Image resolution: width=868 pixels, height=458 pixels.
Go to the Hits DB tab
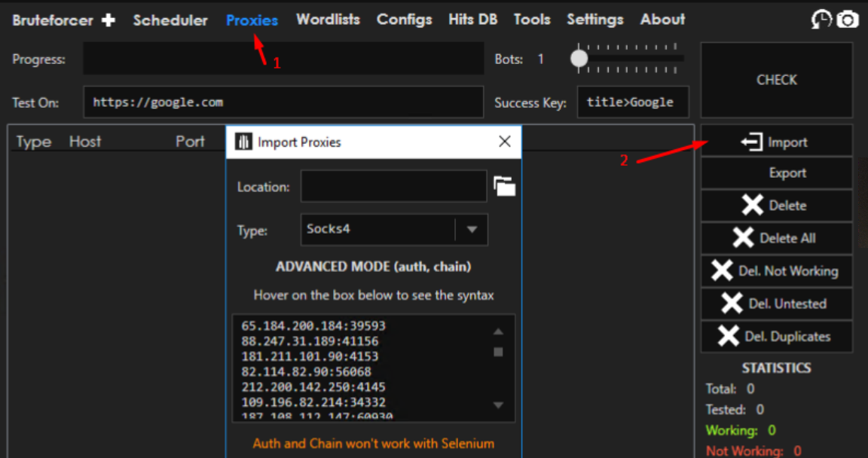coord(472,20)
